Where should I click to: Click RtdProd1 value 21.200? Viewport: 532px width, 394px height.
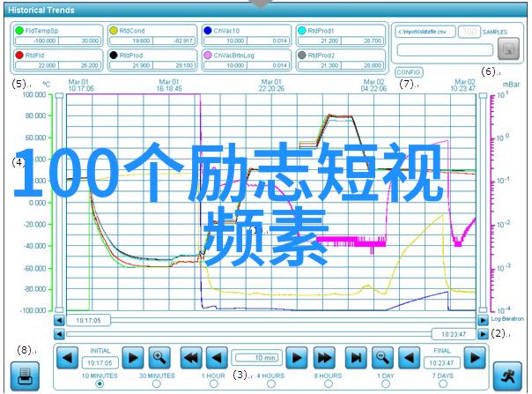(319, 41)
